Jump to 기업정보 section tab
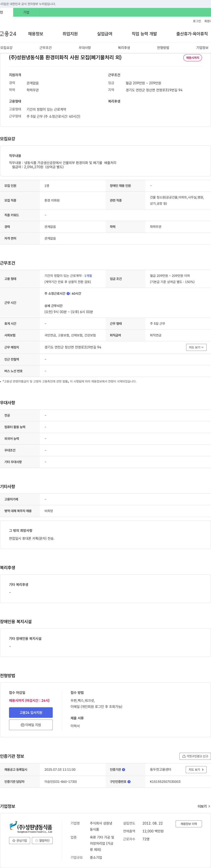This screenshot has width=211, height=868. [202, 48]
